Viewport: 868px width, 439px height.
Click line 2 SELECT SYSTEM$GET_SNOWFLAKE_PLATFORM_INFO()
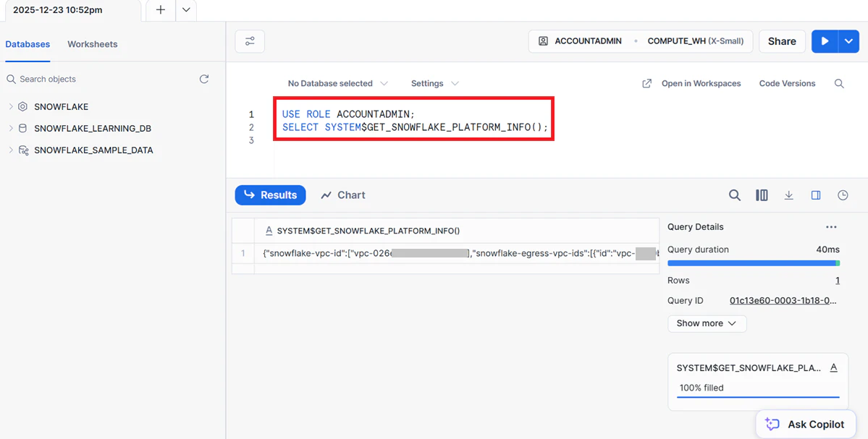click(416, 128)
